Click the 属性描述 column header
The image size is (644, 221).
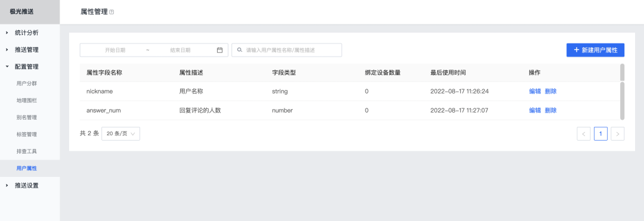point(191,73)
